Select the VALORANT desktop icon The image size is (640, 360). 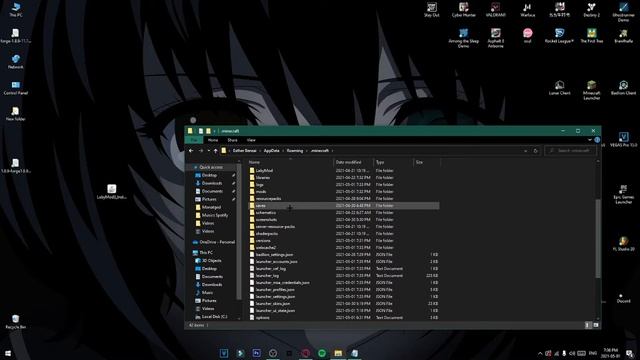[x=496, y=9]
